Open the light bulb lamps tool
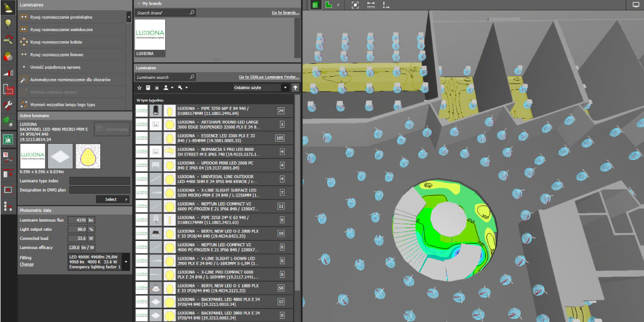This screenshot has width=644, height=322. 8,23
